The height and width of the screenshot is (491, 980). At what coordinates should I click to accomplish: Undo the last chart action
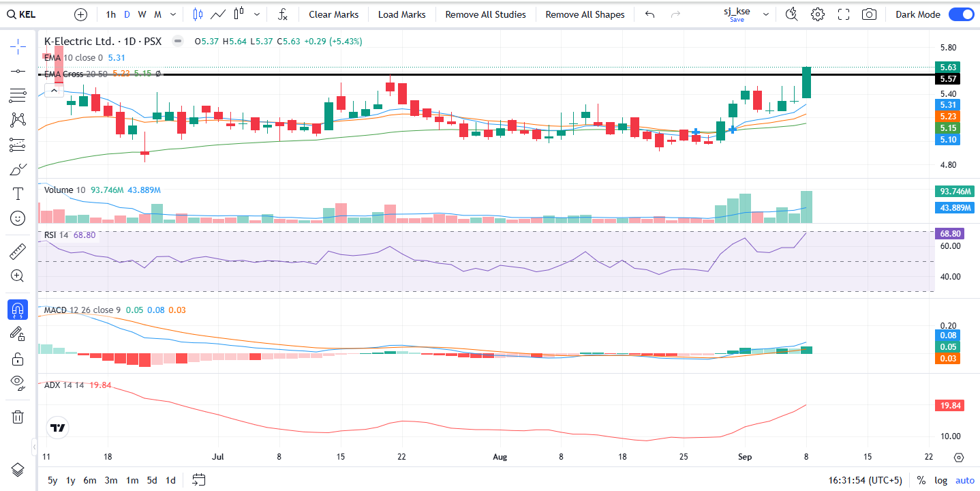tap(649, 14)
